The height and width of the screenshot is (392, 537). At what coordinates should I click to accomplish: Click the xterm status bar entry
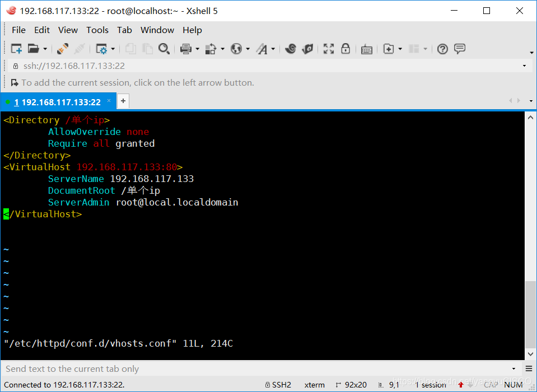(314, 385)
